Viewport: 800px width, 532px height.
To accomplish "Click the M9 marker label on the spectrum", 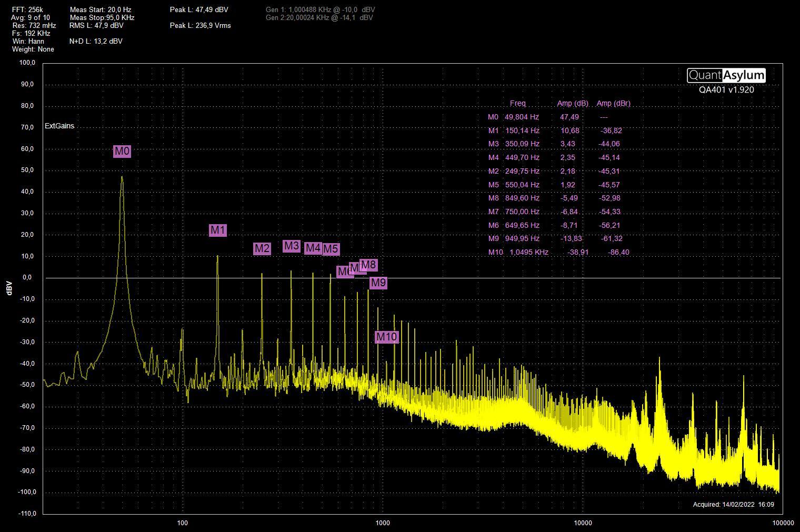I will (x=378, y=283).
